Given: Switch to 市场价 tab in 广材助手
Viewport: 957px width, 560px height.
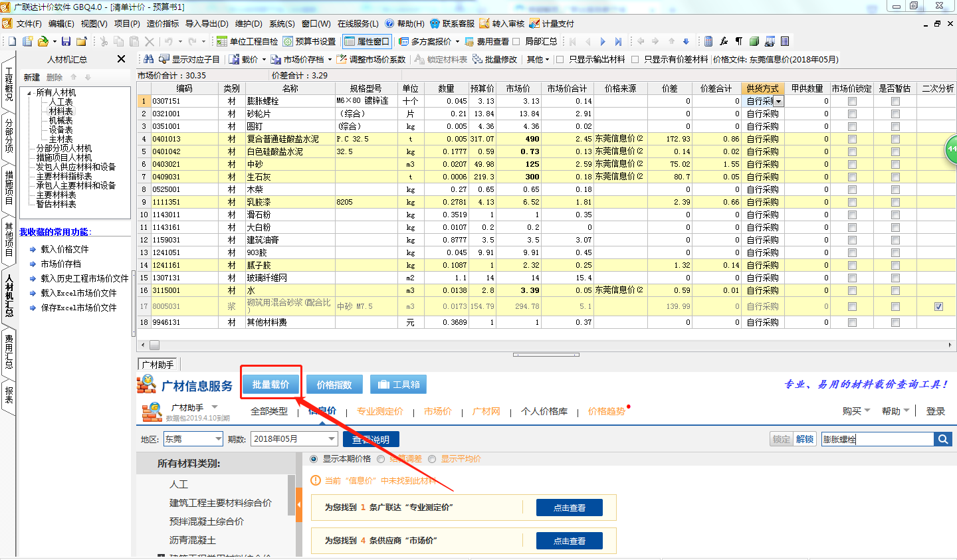Looking at the screenshot, I should tap(438, 411).
